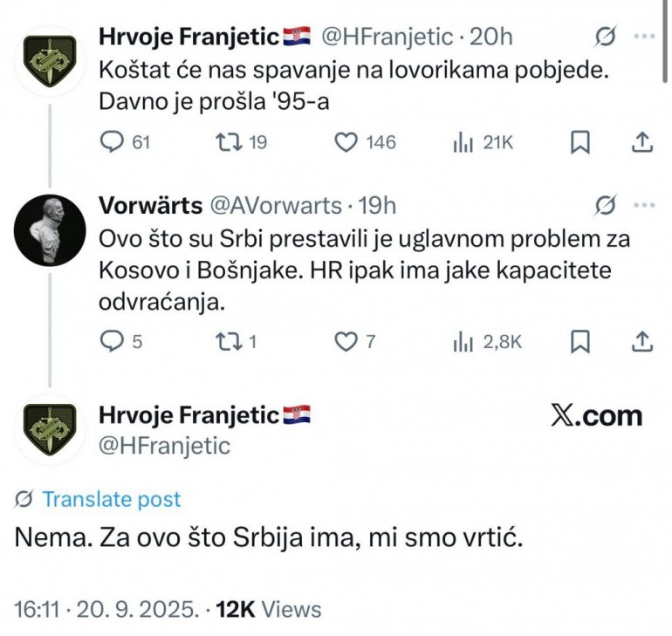Screen dimensions: 672x636
Task: Reply to Hrvoje Franjetic's first post
Action: coord(112,143)
